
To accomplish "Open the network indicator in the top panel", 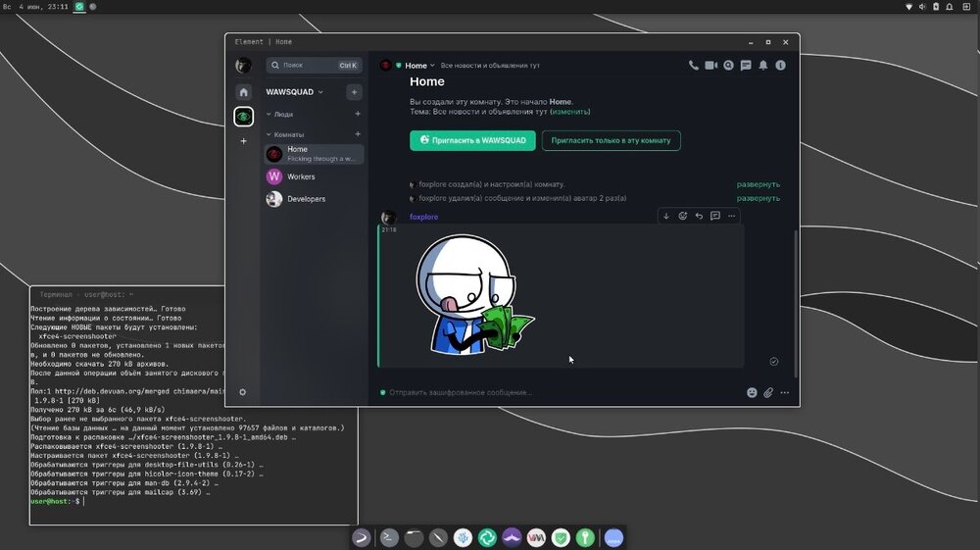I will click(908, 7).
